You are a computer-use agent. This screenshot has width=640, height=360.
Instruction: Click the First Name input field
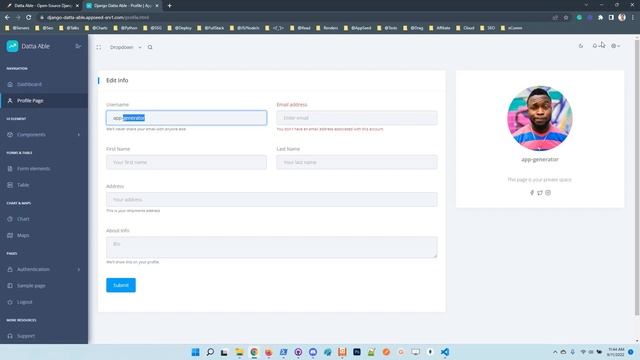click(187, 162)
